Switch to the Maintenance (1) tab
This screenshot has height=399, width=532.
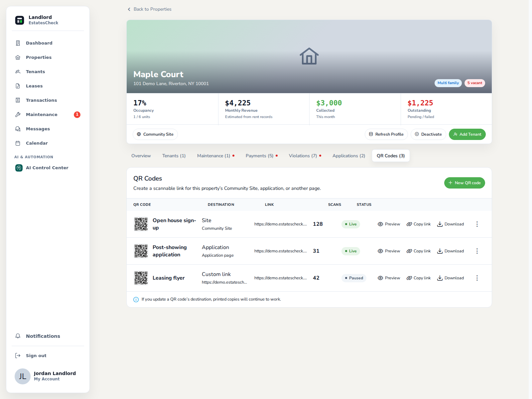pyautogui.click(x=215, y=156)
